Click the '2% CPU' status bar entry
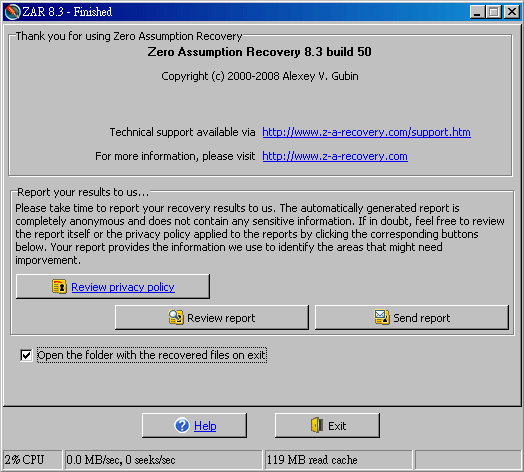Image resolution: width=524 pixels, height=472 pixels. [32, 460]
